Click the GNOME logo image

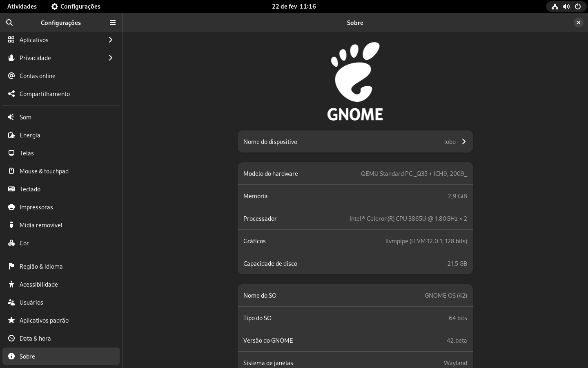pyautogui.click(x=355, y=81)
